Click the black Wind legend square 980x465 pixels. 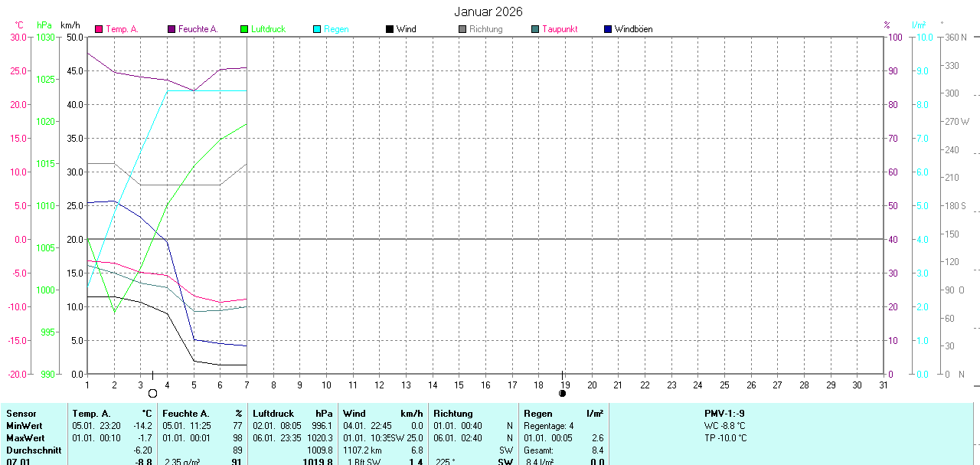[x=390, y=29]
